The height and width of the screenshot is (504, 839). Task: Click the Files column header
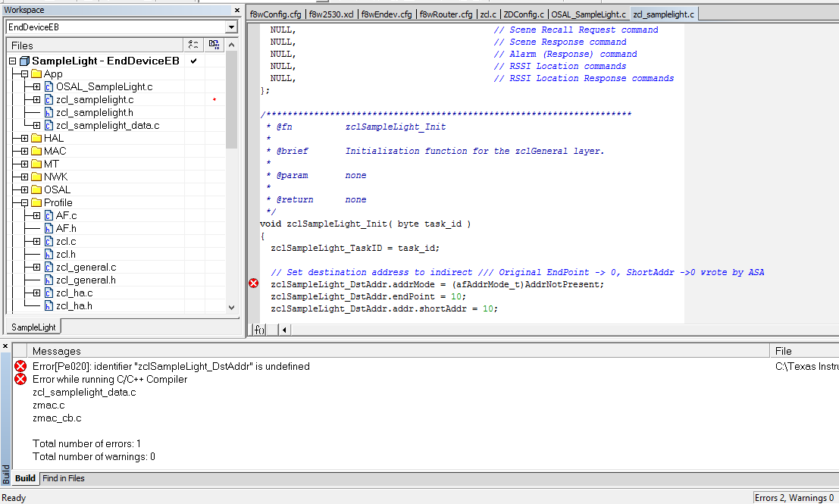[x=95, y=45]
